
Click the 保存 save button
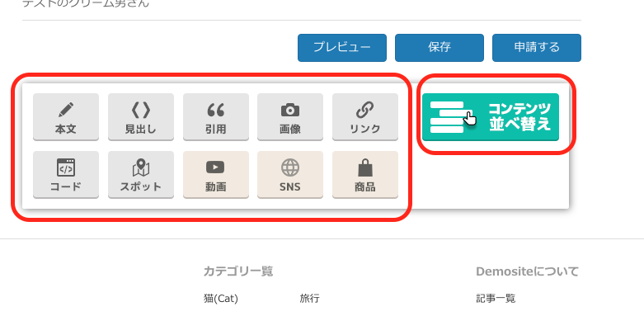[440, 48]
